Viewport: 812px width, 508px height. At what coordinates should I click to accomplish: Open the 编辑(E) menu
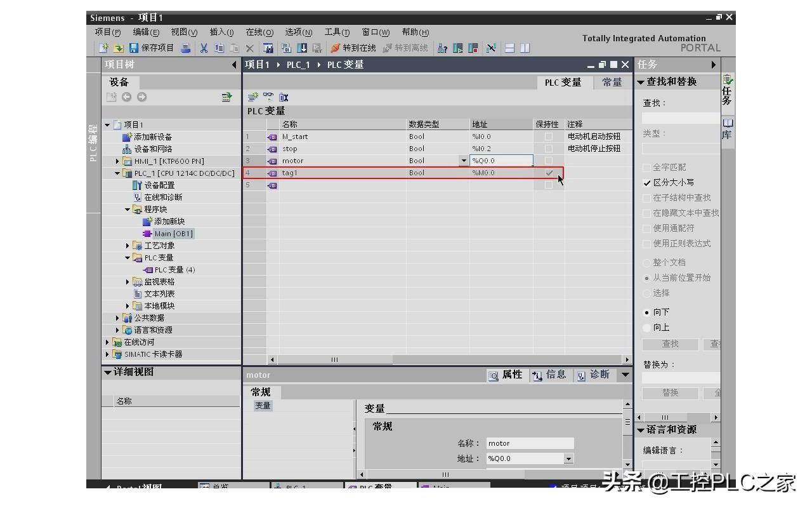146,32
